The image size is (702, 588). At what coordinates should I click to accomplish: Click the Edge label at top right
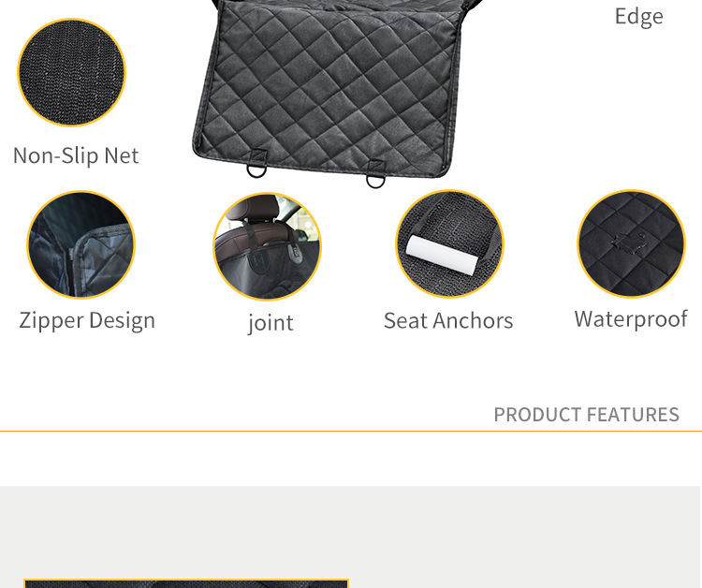[x=639, y=17]
